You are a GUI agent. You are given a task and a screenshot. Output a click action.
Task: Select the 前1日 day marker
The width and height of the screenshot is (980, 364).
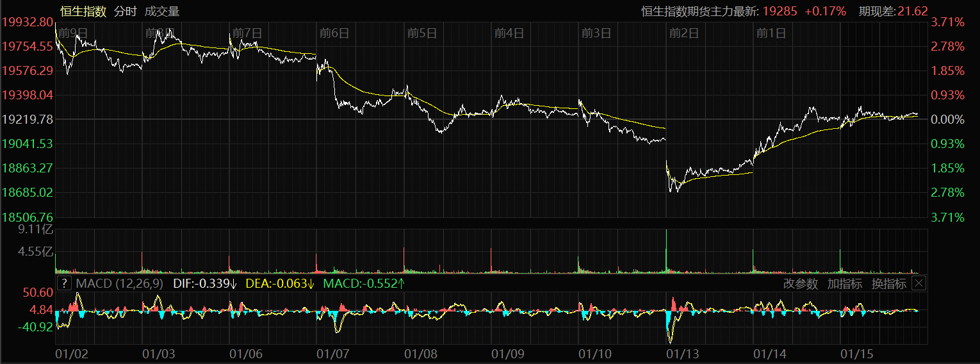tap(771, 33)
